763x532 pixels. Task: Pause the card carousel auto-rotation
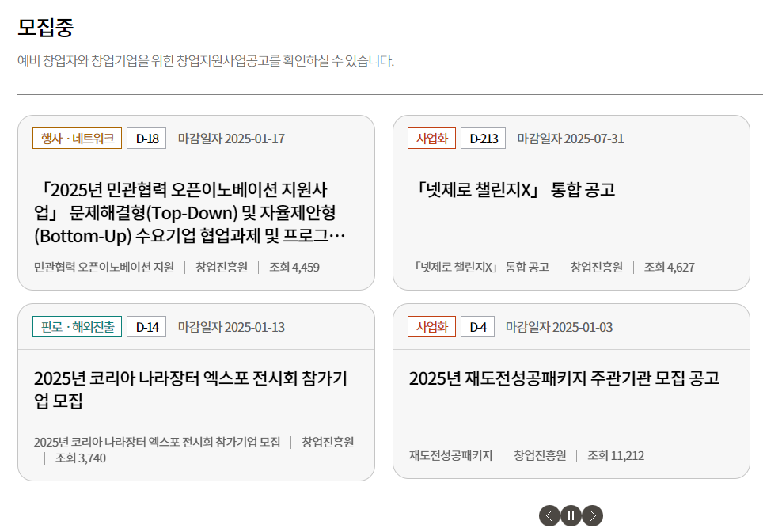pyautogui.click(x=571, y=515)
